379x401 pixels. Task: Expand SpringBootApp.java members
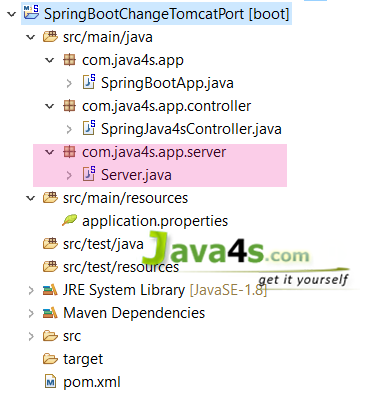pyautogui.click(x=69, y=83)
